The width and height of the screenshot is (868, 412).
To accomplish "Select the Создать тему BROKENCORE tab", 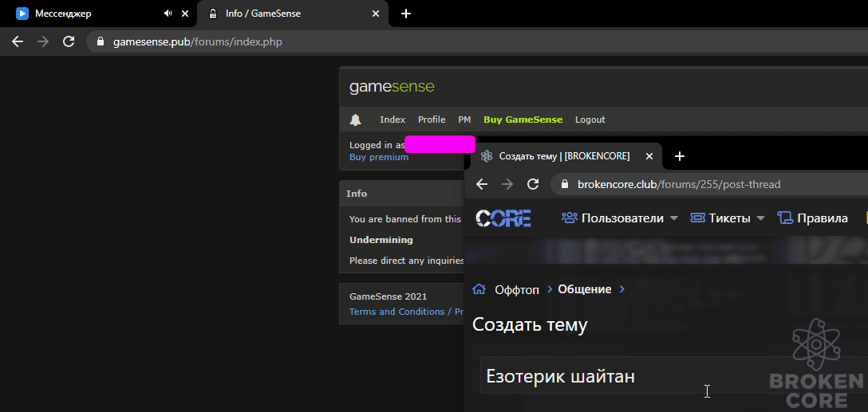I will [566, 156].
